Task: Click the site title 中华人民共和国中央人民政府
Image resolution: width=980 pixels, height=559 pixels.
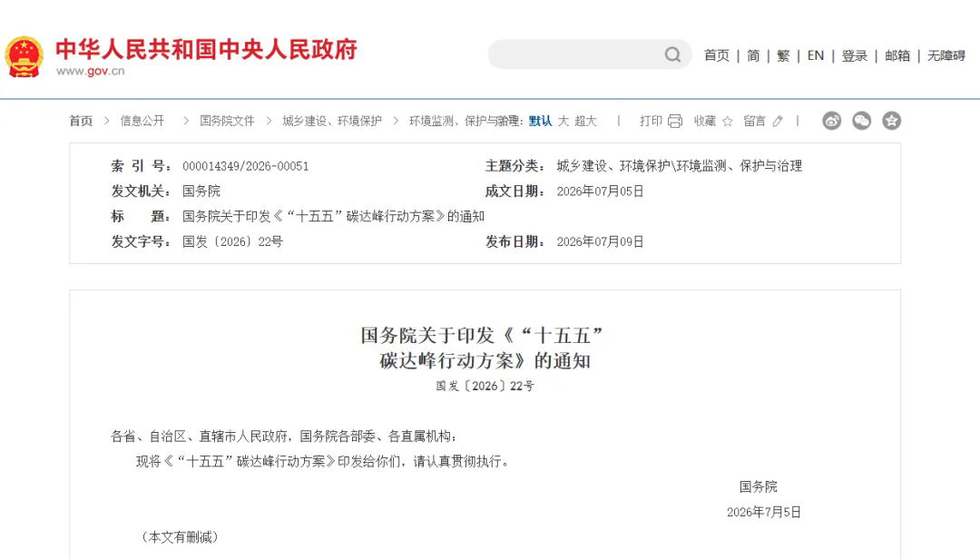Action: 206,49
